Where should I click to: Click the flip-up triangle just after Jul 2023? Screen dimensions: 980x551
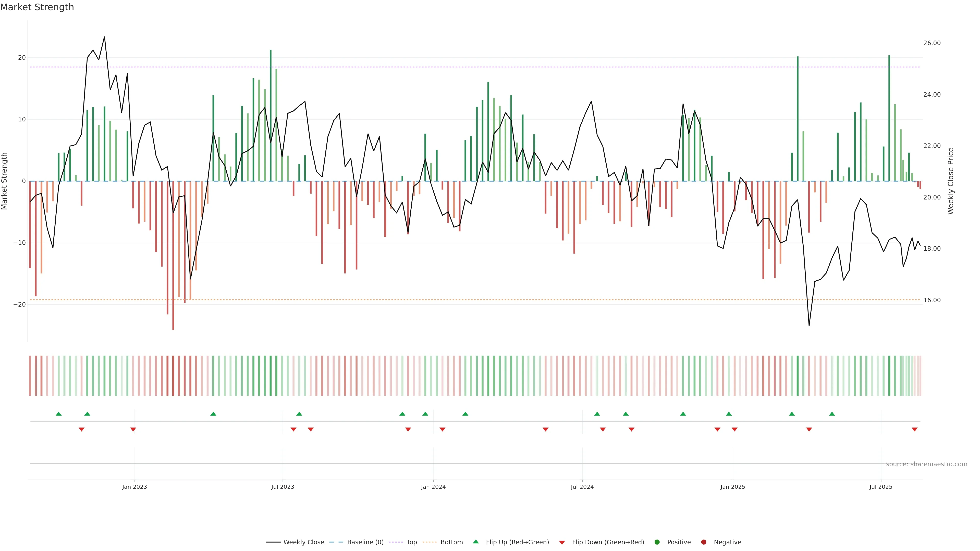[299, 414]
